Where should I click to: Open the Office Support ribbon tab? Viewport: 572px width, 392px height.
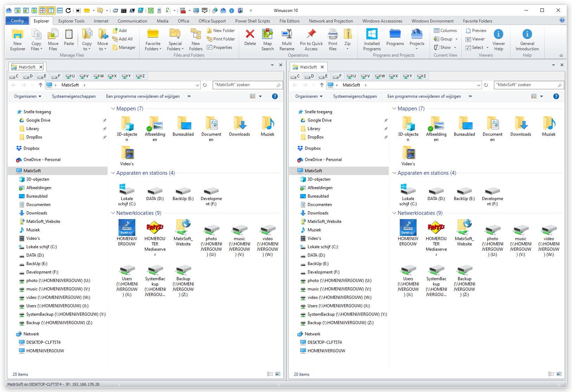pyautogui.click(x=212, y=21)
